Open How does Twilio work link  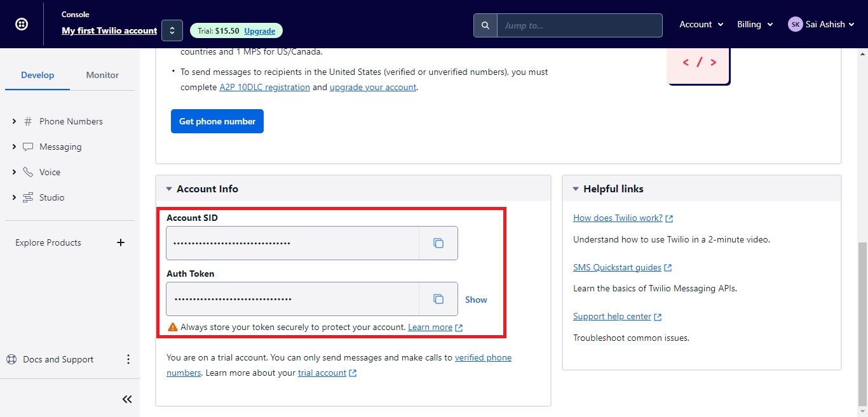click(x=618, y=218)
